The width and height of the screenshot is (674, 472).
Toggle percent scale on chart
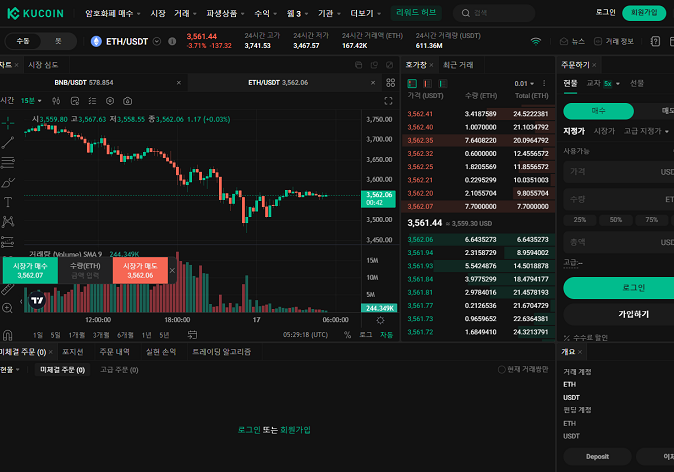(x=347, y=335)
